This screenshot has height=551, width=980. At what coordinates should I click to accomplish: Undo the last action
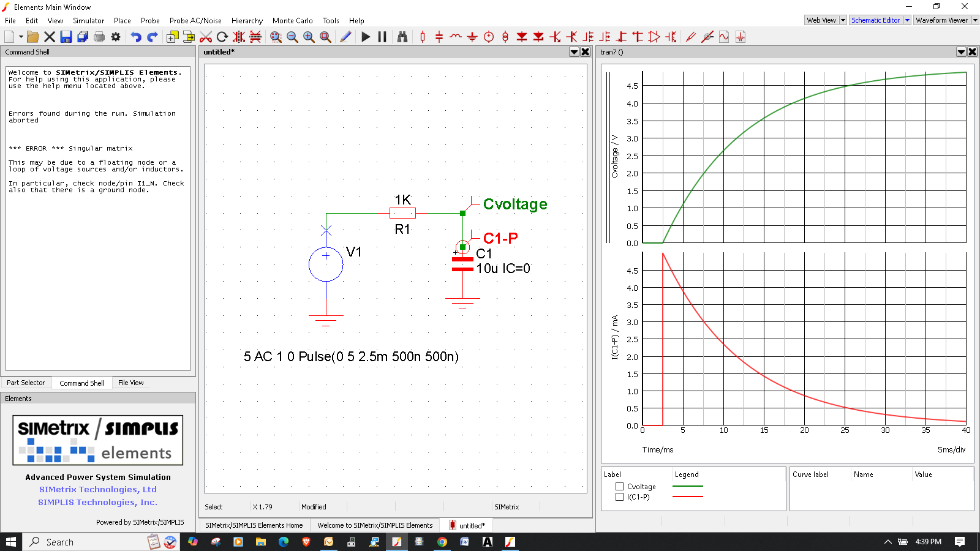coord(136,37)
